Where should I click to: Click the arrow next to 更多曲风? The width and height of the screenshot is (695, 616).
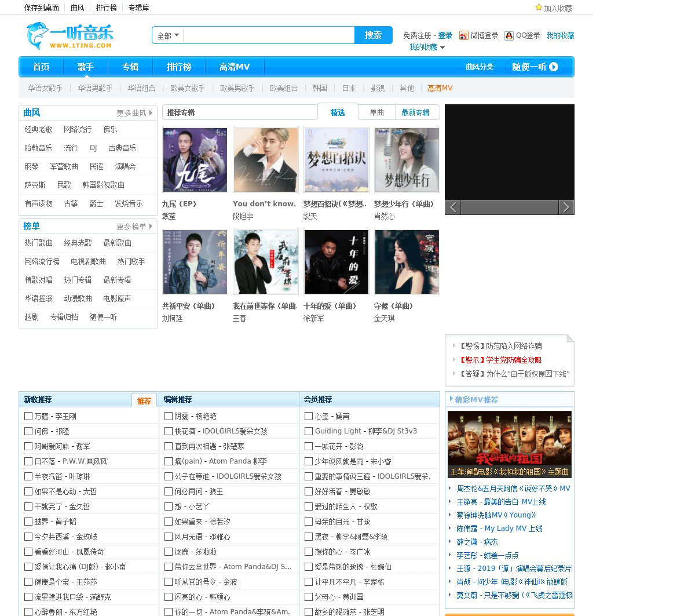tap(151, 113)
